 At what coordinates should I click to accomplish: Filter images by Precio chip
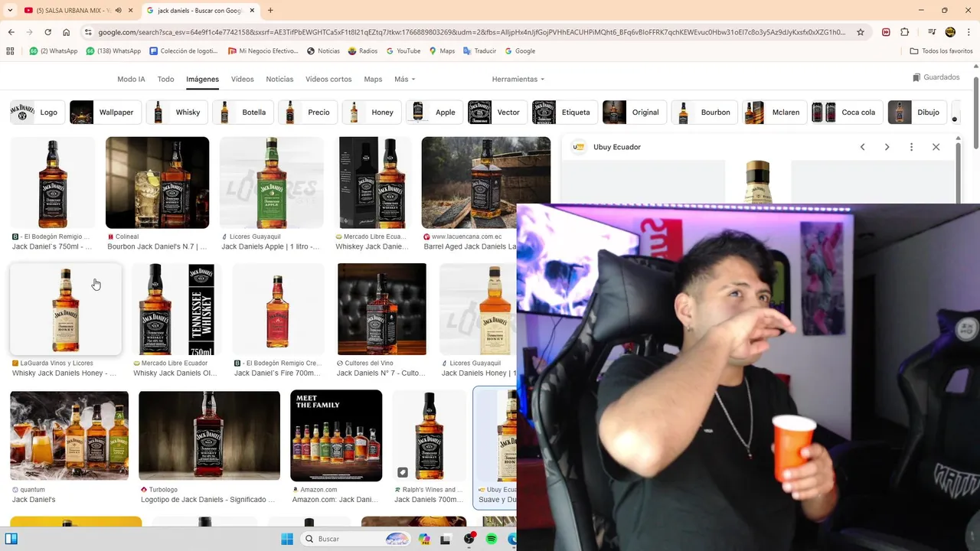tap(307, 112)
